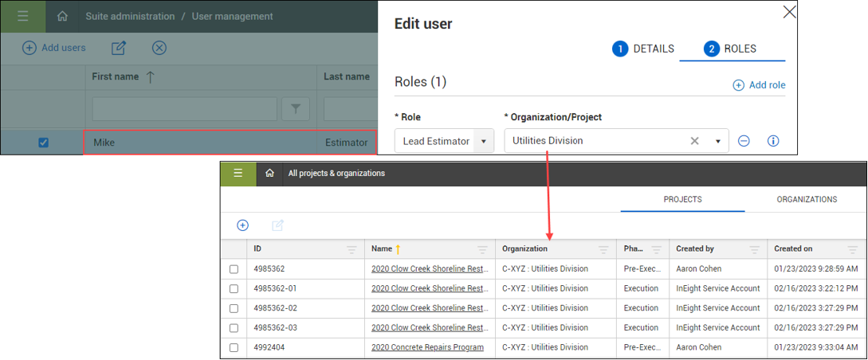The image size is (868, 360).
Task: Open the Lead Estimator role dropdown
Action: pyautogui.click(x=483, y=141)
